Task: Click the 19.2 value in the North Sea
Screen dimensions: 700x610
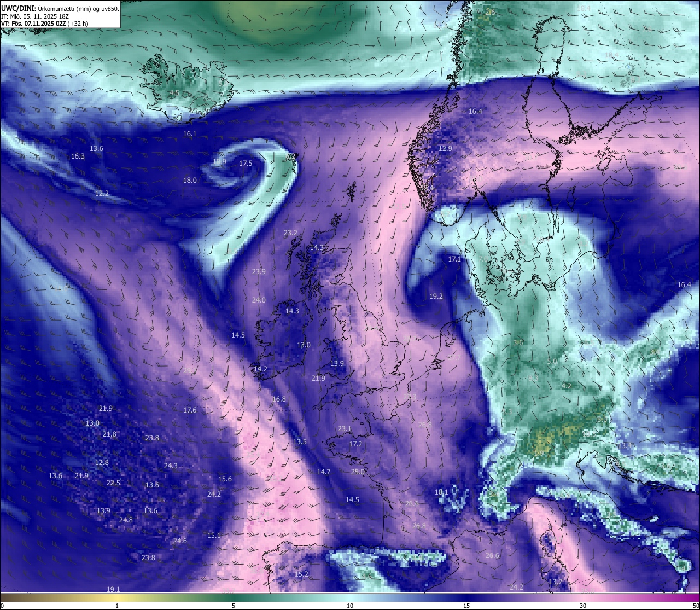Action: (436, 296)
